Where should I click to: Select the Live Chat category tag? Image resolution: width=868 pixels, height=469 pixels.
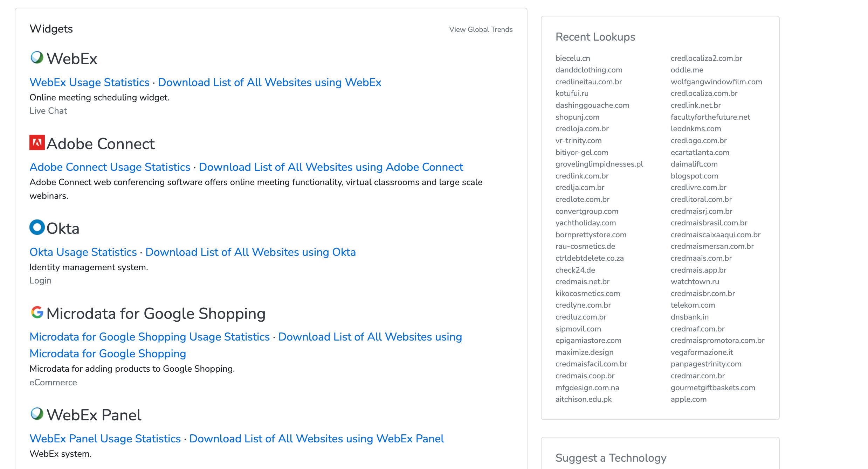tap(48, 111)
